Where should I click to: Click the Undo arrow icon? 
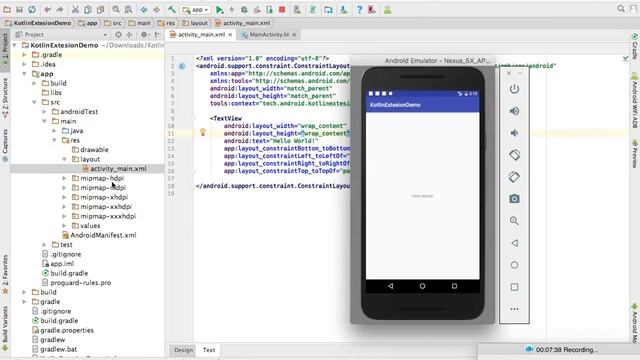click(48, 9)
